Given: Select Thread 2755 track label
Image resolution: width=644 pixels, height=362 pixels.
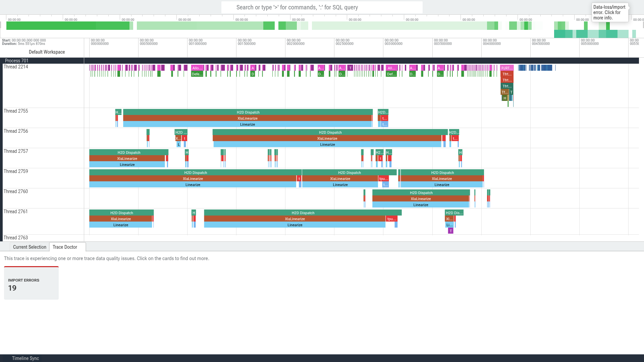Looking at the screenshot, I should [x=16, y=111].
